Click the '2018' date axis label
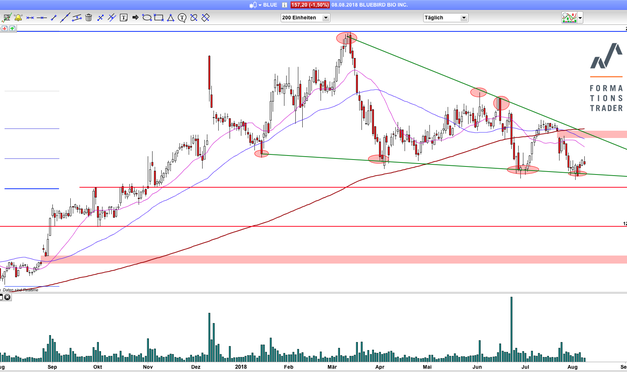Screen dimensions: 627x372 pyautogui.click(x=241, y=367)
